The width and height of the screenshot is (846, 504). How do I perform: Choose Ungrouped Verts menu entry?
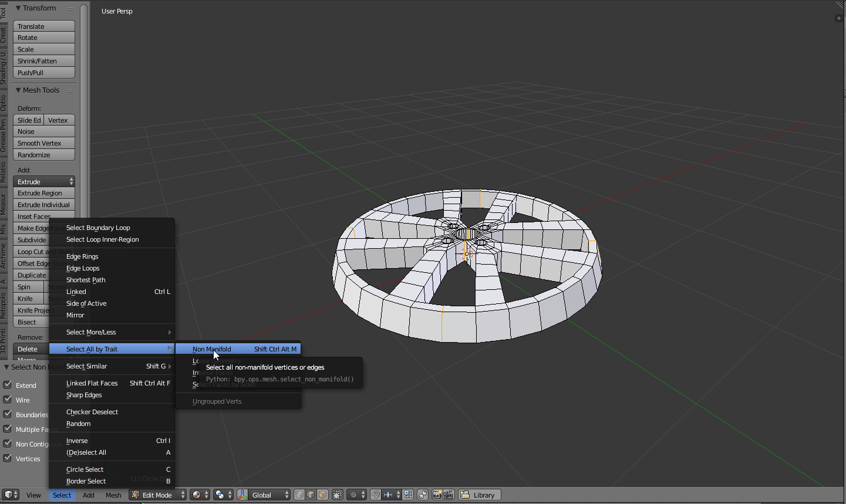pos(238,401)
